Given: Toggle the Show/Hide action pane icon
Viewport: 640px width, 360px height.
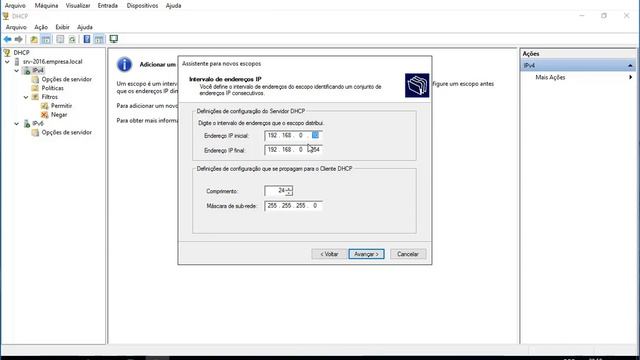Looking at the screenshot, I should (x=99, y=39).
